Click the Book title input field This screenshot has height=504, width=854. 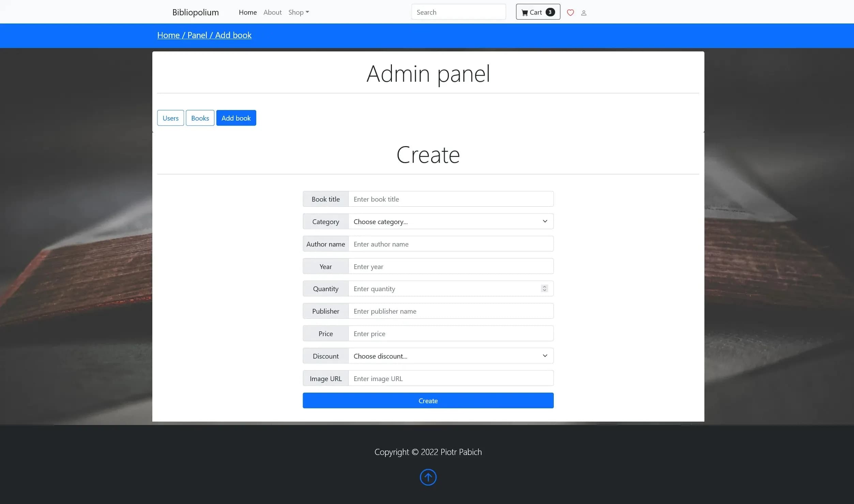(451, 199)
